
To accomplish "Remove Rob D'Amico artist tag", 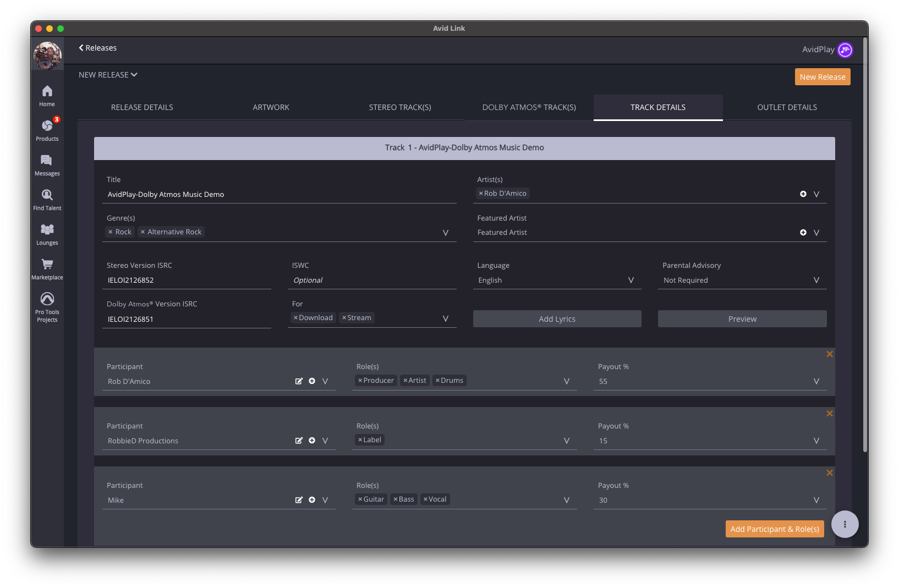I will pos(481,194).
